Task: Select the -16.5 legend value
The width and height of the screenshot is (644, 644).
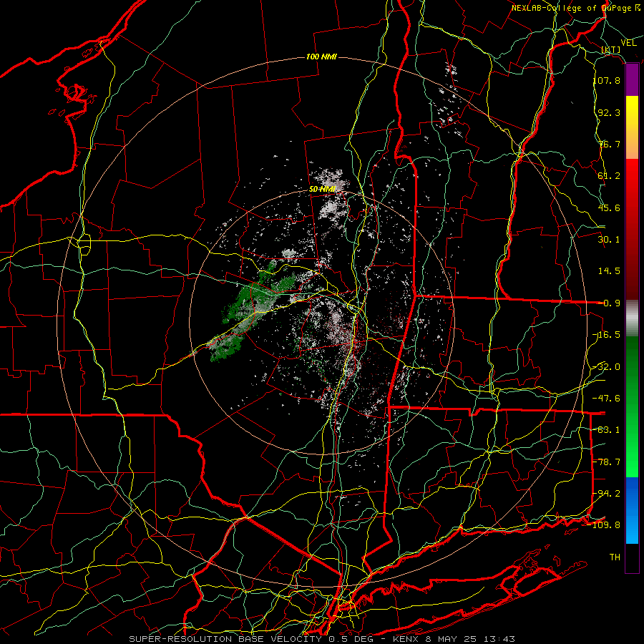Action: pyautogui.click(x=606, y=335)
